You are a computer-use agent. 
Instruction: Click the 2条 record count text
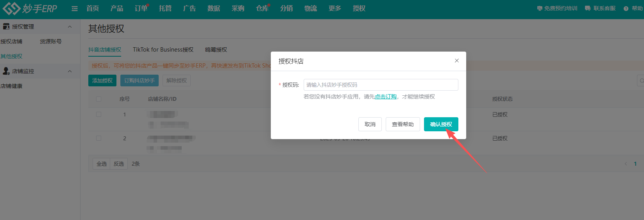coord(136,164)
